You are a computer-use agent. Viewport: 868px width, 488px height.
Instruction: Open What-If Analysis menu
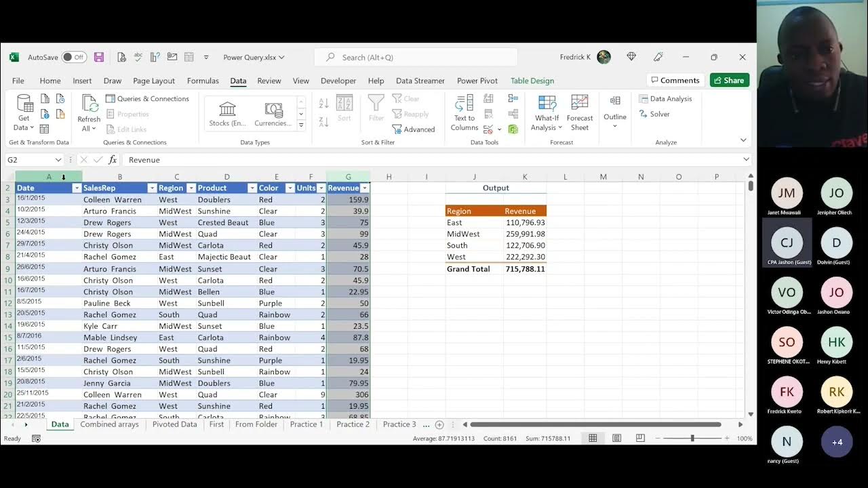pyautogui.click(x=547, y=113)
